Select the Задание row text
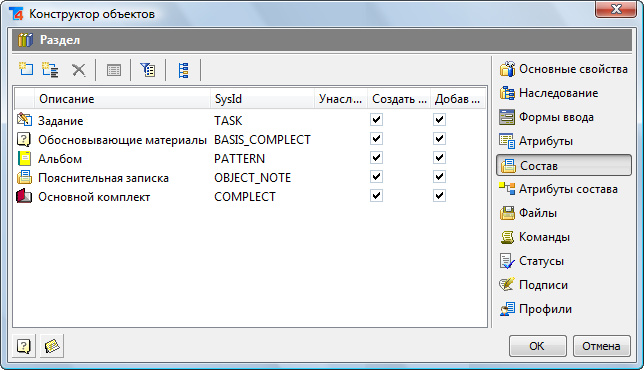Screen dimensions: 644x370 tap(61, 121)
